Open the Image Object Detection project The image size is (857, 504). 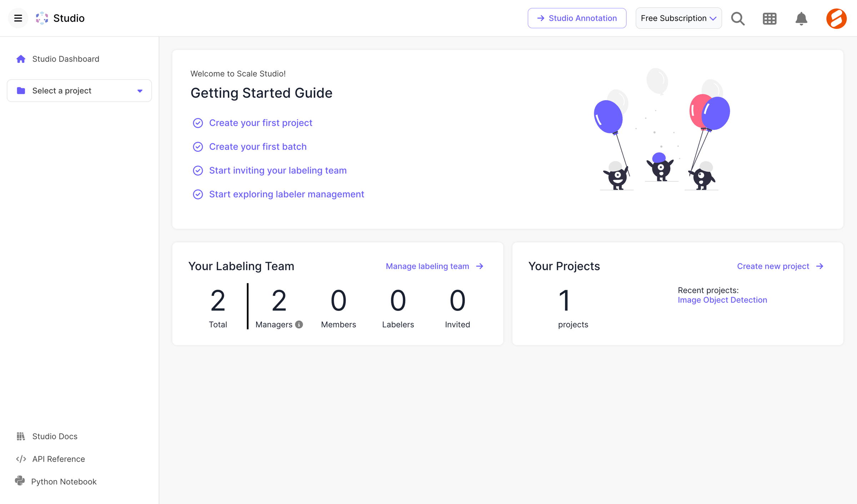coord(722,300)
